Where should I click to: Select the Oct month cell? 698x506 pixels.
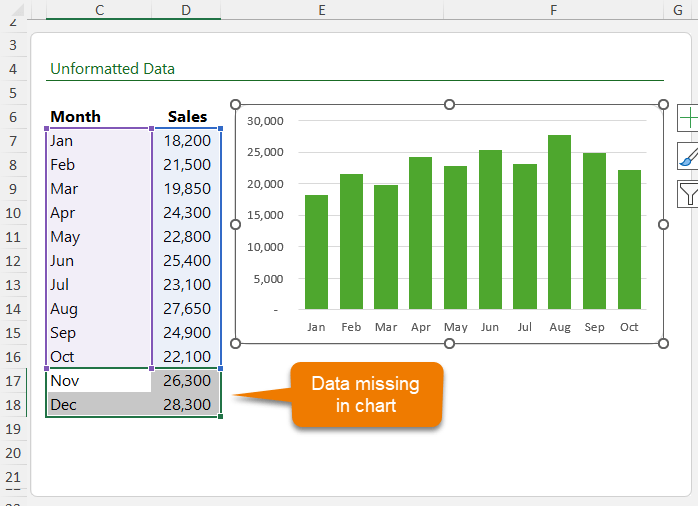click(x=99, y=357)
